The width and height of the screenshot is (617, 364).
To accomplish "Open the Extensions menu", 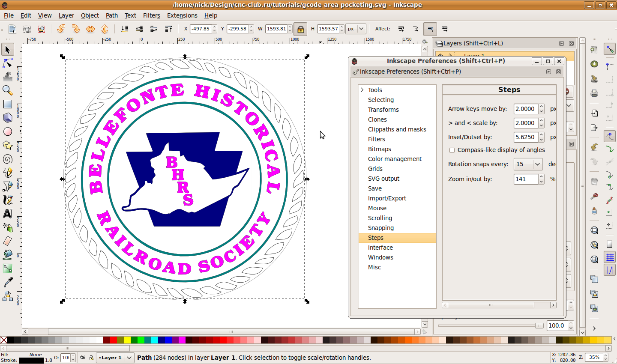I will point(182,15).
